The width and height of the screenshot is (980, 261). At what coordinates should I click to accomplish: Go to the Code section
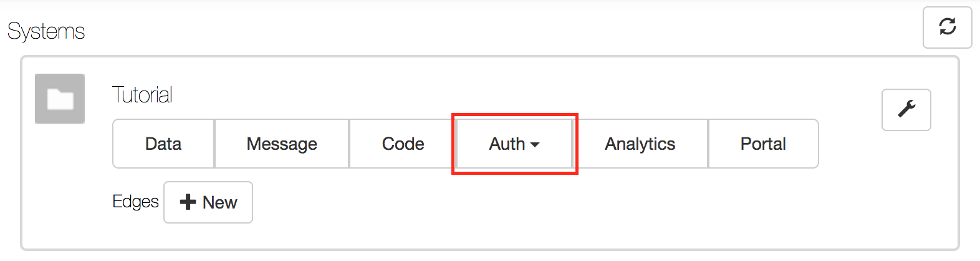tap(403, 144)
